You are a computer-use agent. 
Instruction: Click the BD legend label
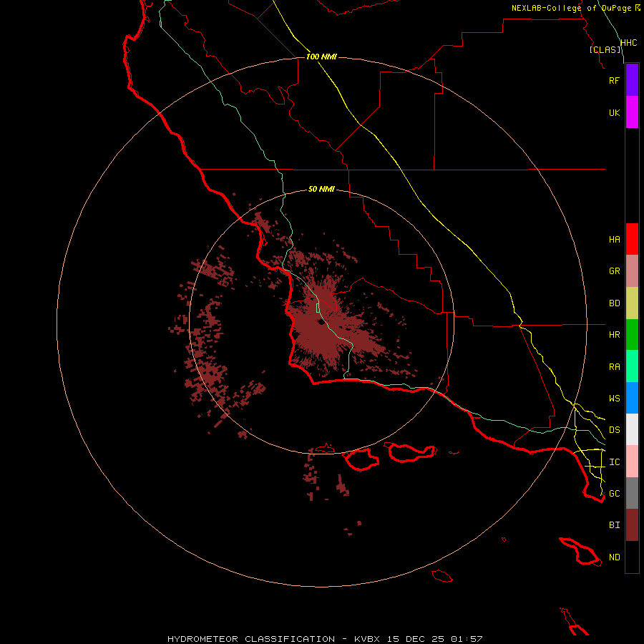(x=614, y=303)
